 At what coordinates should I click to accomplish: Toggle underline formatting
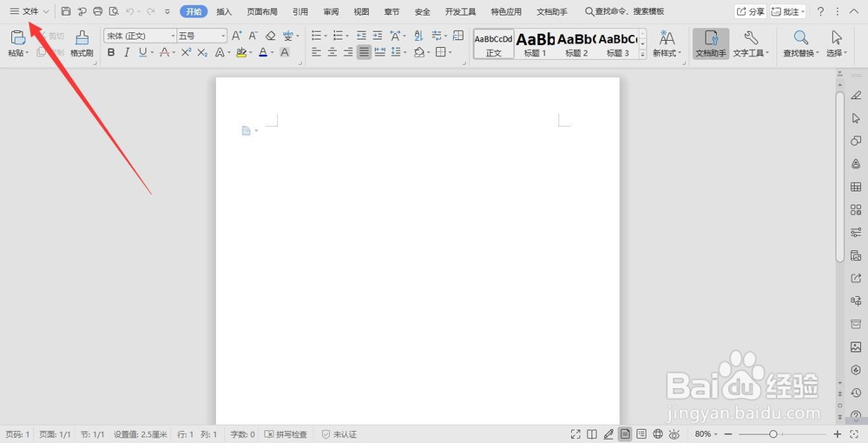pyautogui.click(x=143, y=53)
